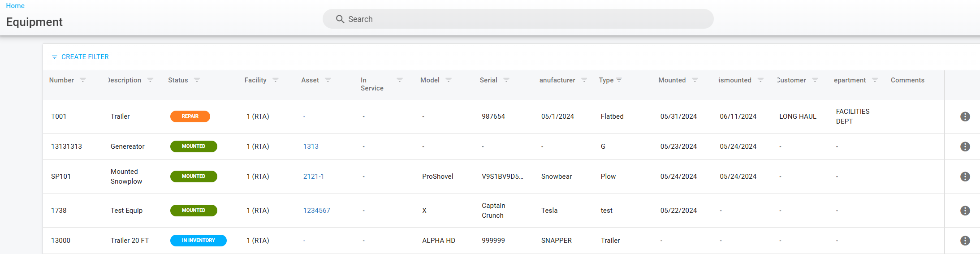Viewport: 980px width, 254px height.
Task: Follow asset link 1234567
Action: coord(317,211)
